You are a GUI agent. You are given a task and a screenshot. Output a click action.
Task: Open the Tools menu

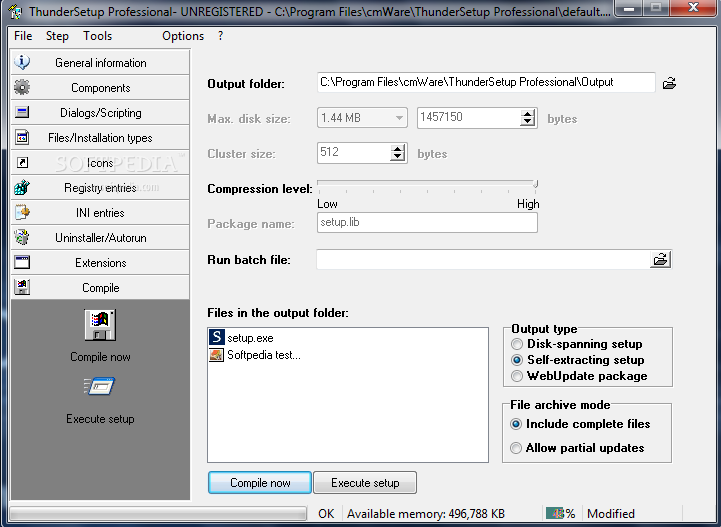click(97, 36)
